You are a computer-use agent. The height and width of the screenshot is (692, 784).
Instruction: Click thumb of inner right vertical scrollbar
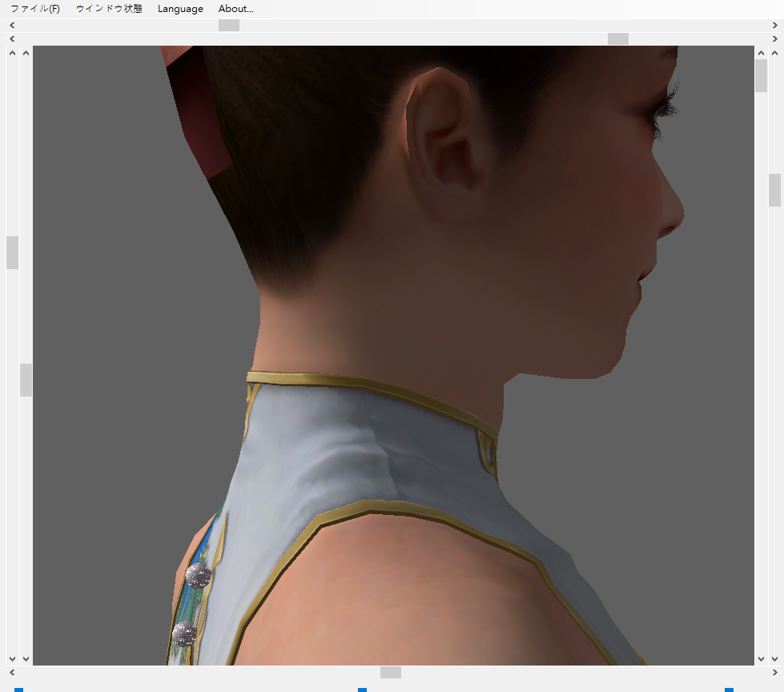761,75
